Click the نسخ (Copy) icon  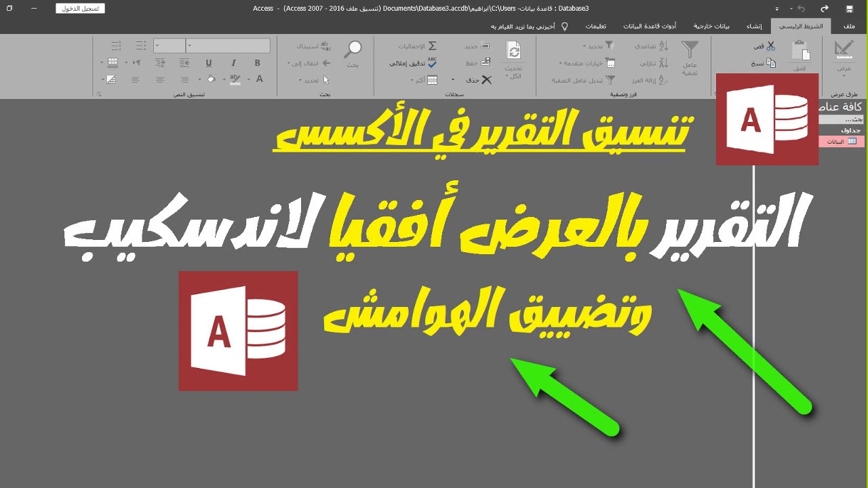(771, 63)
